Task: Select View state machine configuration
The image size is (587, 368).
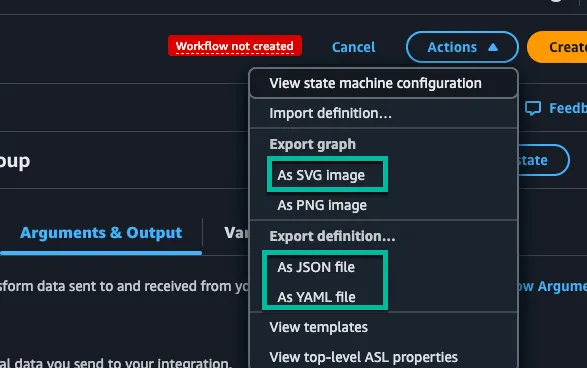Action: point(384,83)
